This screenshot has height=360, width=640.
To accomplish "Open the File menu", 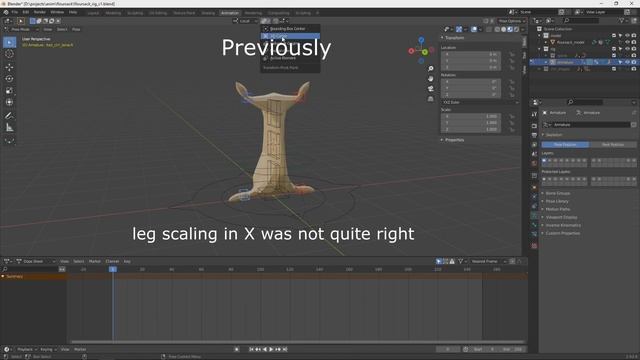I will [x=15, y=12].
